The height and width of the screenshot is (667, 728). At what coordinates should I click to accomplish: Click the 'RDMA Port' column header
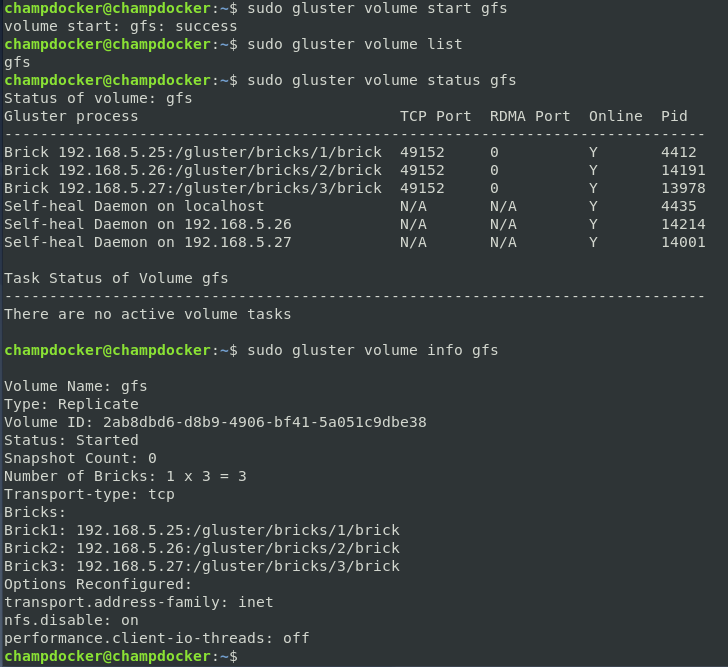[x=530, y=116]
